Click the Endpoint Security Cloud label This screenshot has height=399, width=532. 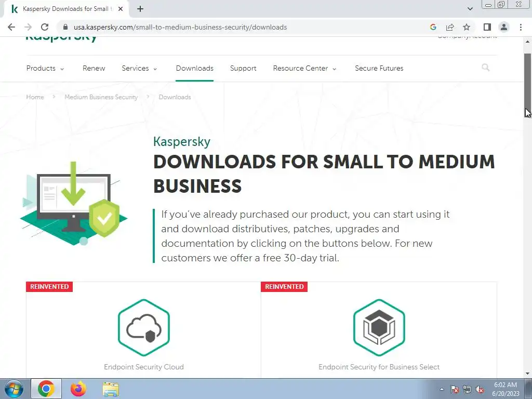click(x=144, y=367)
